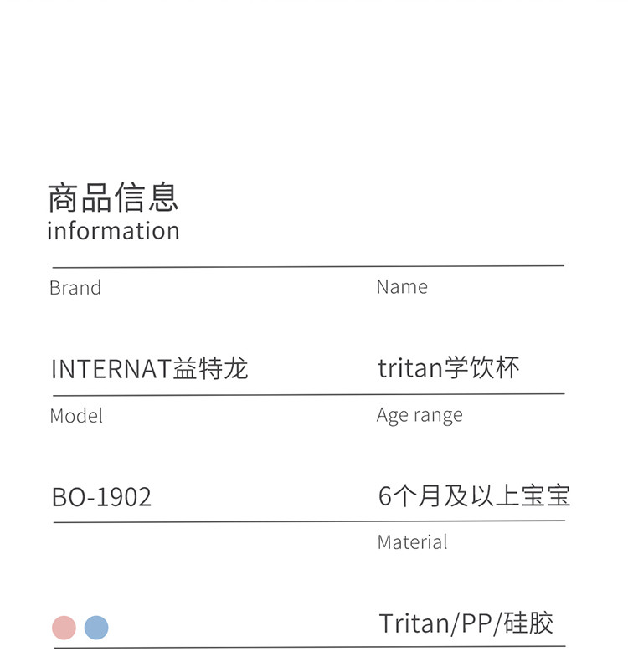628x672 pixels.
Task: Click the 益特龙 brand characters
Action: 211,369
